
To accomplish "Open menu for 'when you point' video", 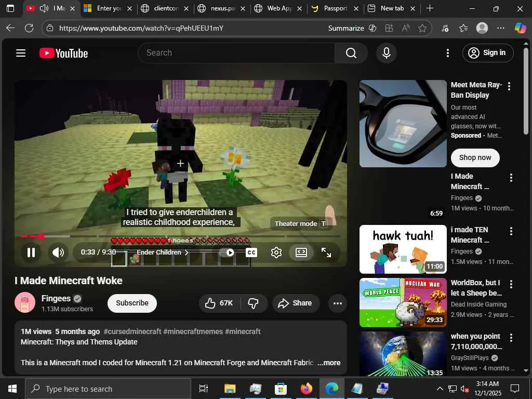I will coord(511,338).
